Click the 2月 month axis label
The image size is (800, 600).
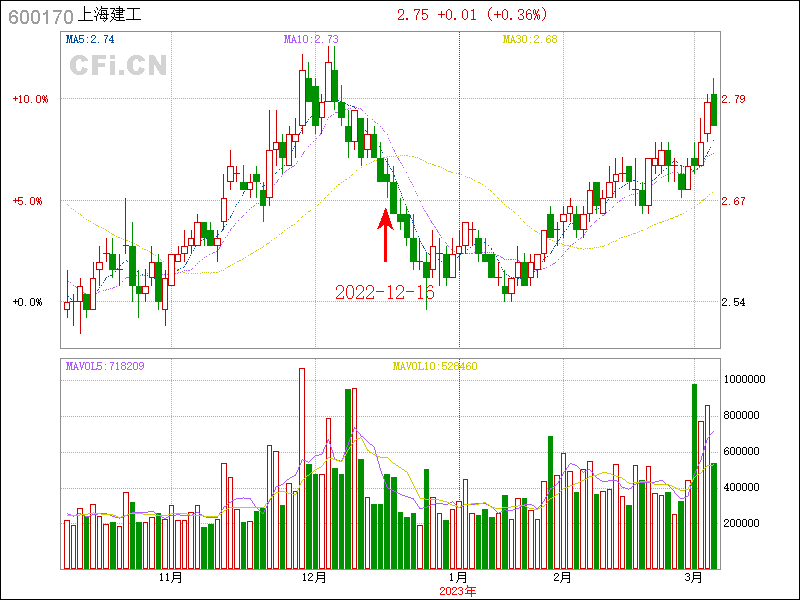pyautogui.click(x=562, y=578)
